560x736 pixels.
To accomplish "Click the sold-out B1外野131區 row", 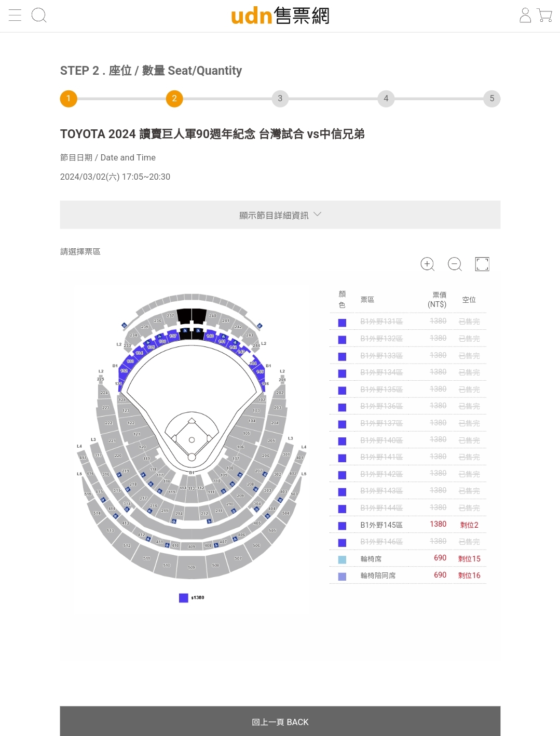I will point(408,322).
